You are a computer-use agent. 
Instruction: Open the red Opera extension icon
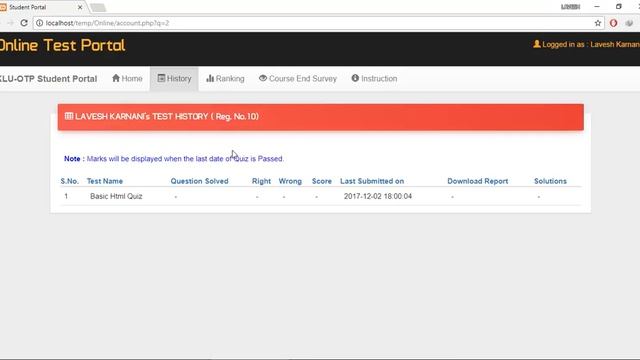click(613, 23)
